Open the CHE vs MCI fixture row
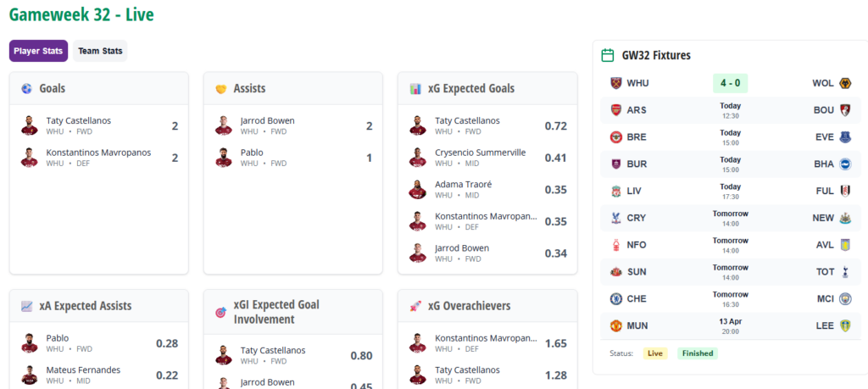Viewport: 868px width, 389px height. [x=730, y=298]
